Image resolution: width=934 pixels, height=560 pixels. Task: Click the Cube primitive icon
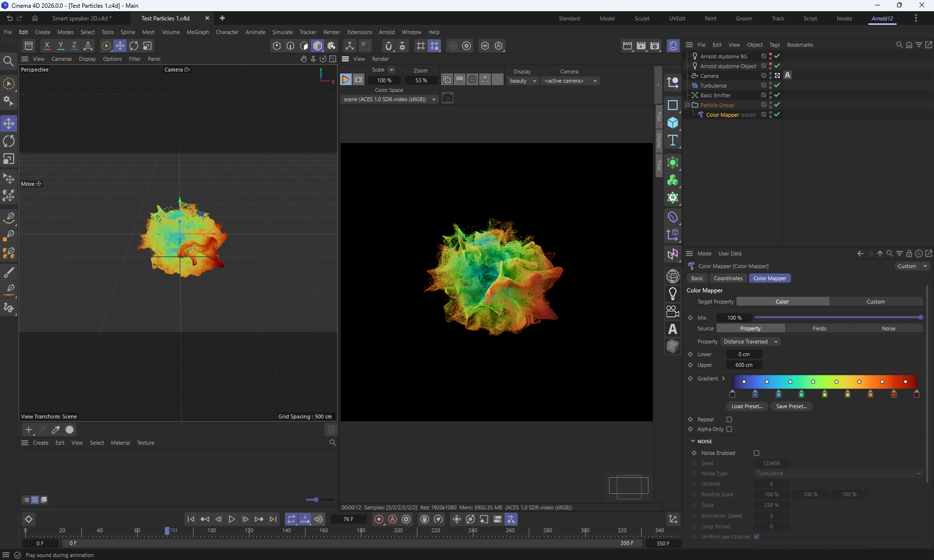click(x=673, y=123)
